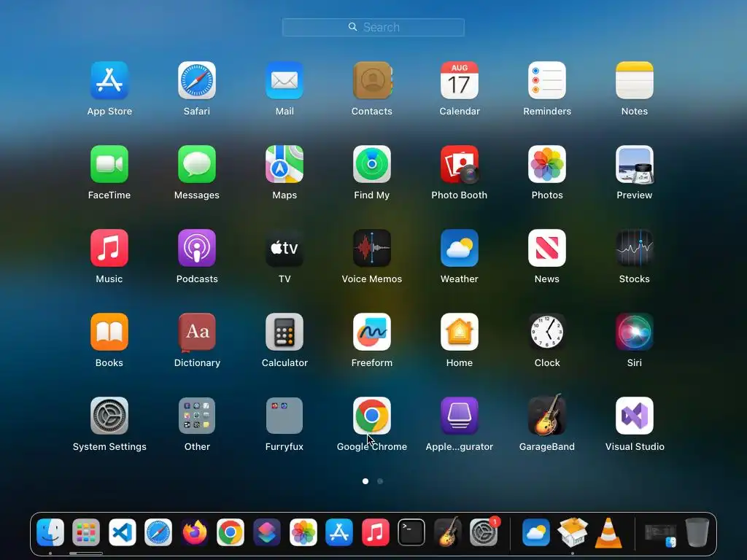Open the Voice Memos app
This screenshot has height=560, width=747.
tap(372, 248)
